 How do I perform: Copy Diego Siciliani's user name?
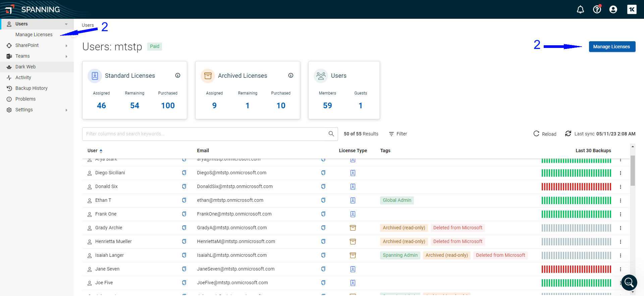[x=184, y=173]
